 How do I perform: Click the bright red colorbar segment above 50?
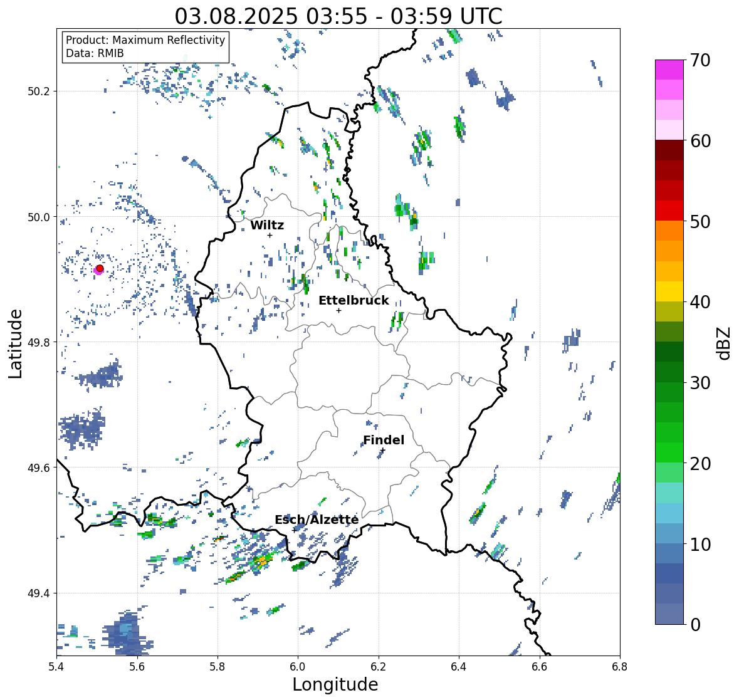tap(669, 211)
